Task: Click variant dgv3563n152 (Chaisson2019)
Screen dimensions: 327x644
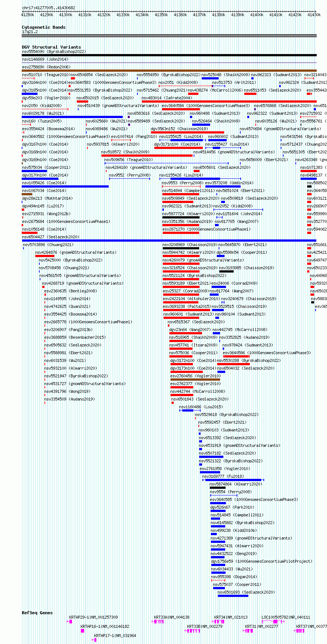Action: [x=187, y=132]
